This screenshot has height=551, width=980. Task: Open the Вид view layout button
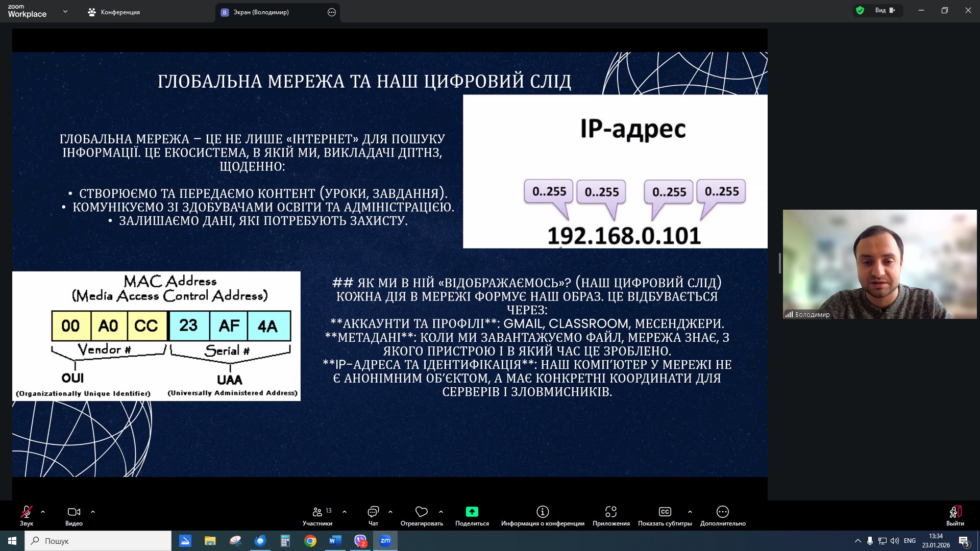click(x=885, y=10)
